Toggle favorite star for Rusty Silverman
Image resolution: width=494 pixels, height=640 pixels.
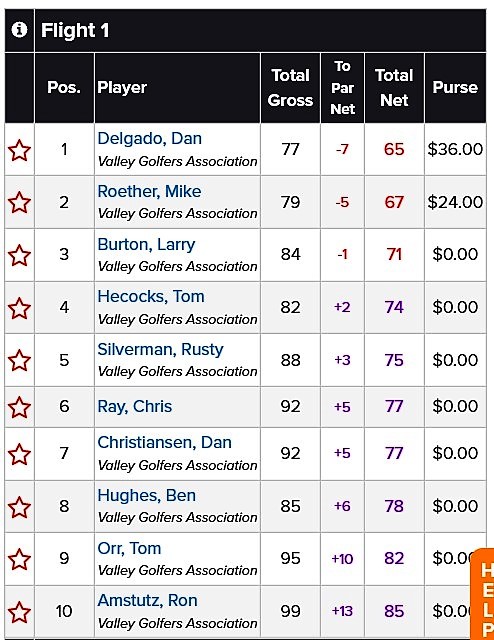(19, 360)
